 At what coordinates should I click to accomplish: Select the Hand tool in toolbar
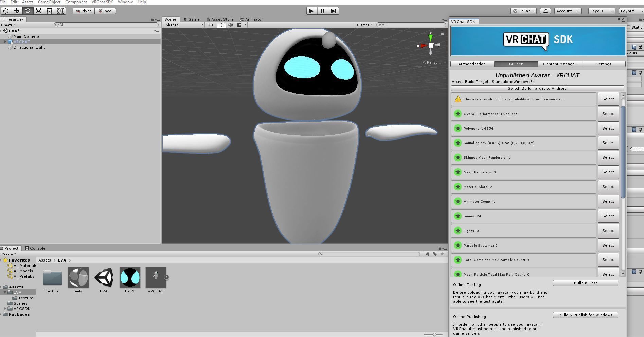[x=6, y=11]
